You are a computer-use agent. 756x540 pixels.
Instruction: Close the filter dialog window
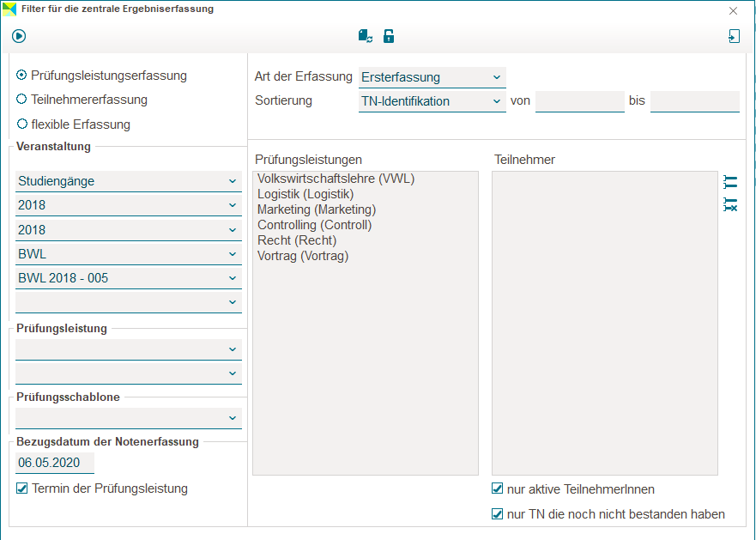733,11
